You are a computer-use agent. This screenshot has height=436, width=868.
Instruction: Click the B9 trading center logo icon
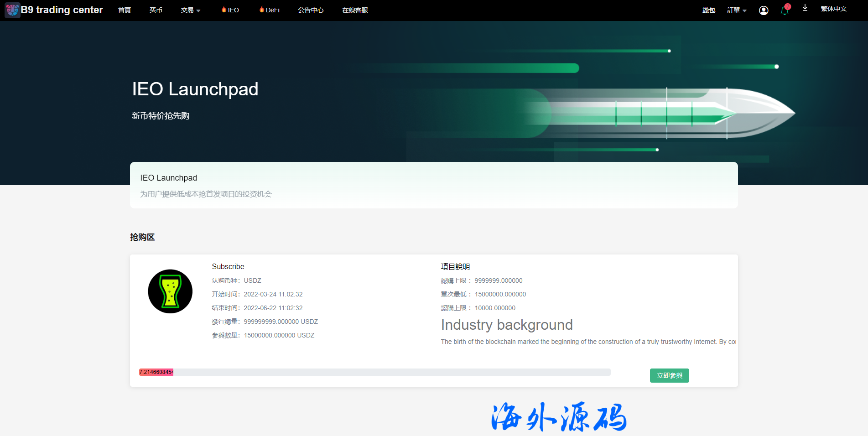pyautogui.click(x=12, y=10)
